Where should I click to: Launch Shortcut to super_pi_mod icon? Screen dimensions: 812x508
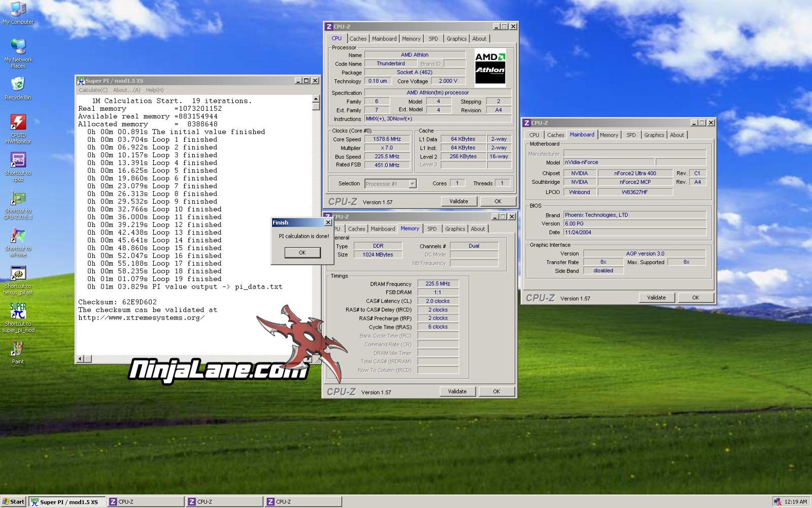[x=18, y=317]
